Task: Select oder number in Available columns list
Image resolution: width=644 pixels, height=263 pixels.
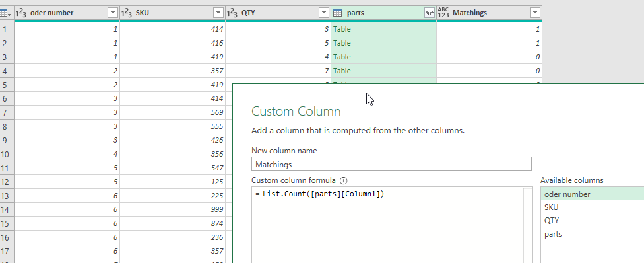Action: (593, 194)
